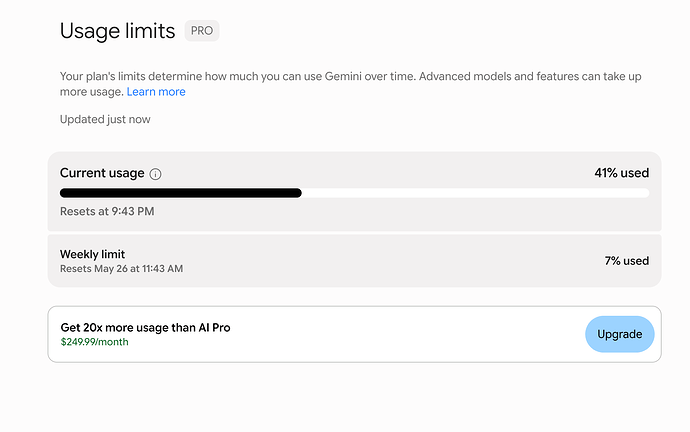Click the PRO plan badge
The width and height of the screenshot is (690, 432).
[202, 31]
